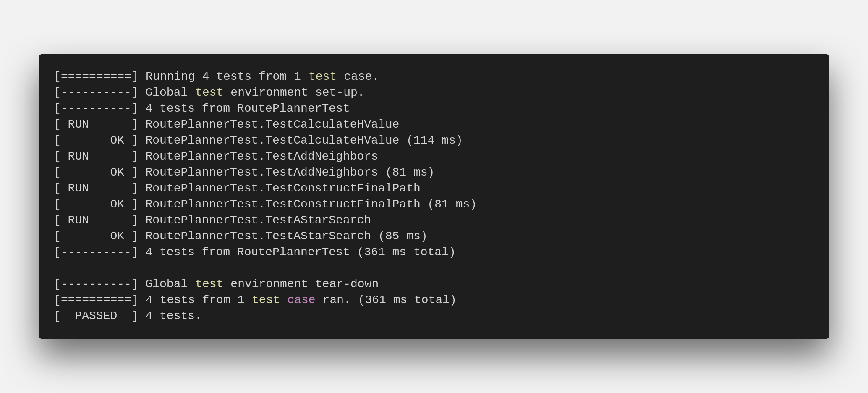Click the RUN label beside TestAddNeighbors
This screenshot has width=868, height=393.
[78, 156]
